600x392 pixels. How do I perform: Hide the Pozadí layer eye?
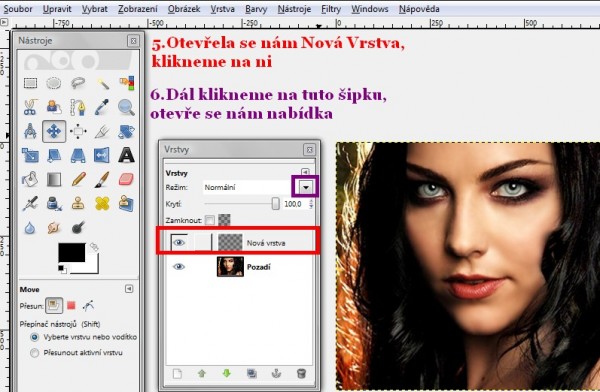pos(179,266)
